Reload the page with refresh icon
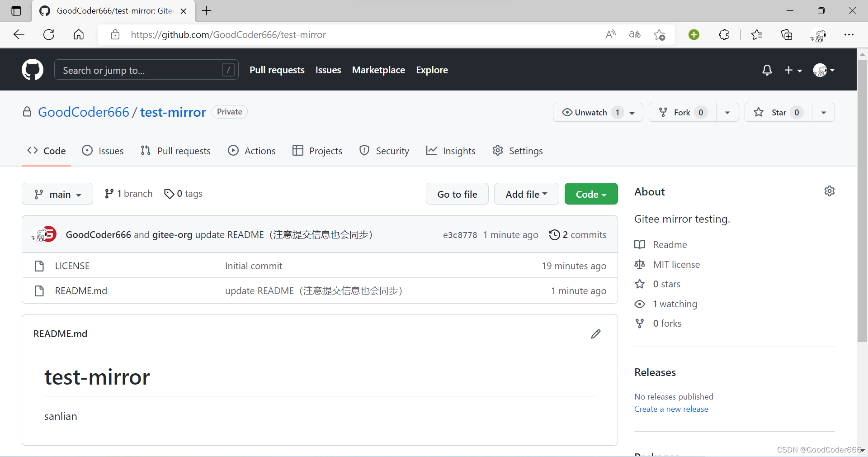The width and height of the screenshot is (868, 457). coord(49,35)
